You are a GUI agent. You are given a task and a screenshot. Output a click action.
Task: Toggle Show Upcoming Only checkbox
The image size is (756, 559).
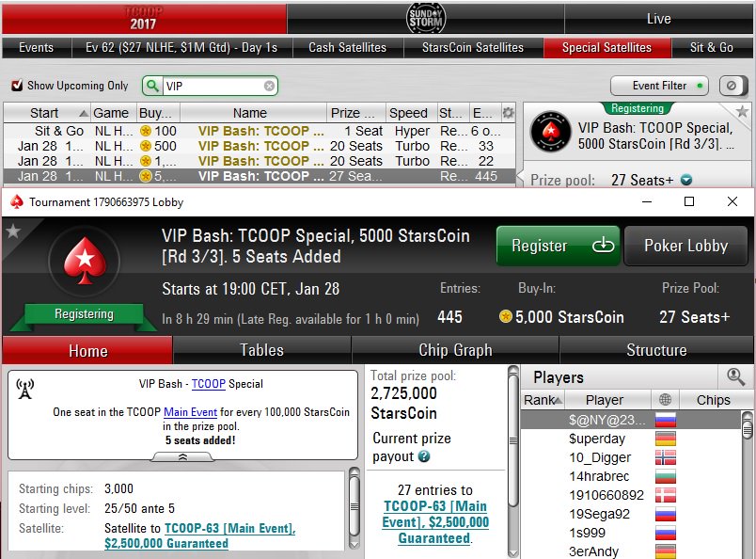17,86
